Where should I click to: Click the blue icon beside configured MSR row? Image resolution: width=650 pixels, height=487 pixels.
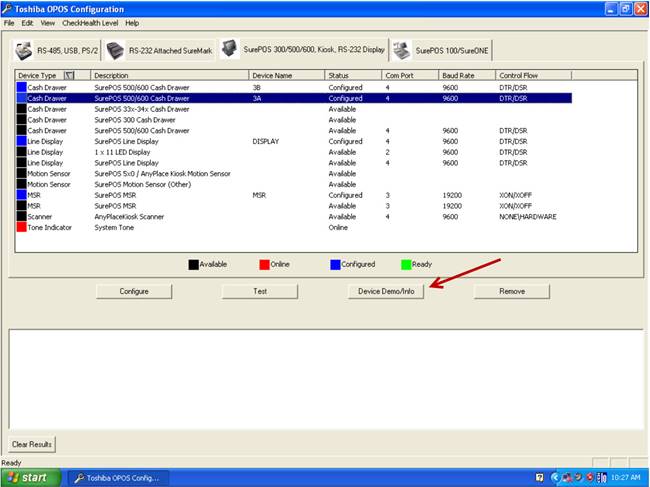click(x=21, y=195)
